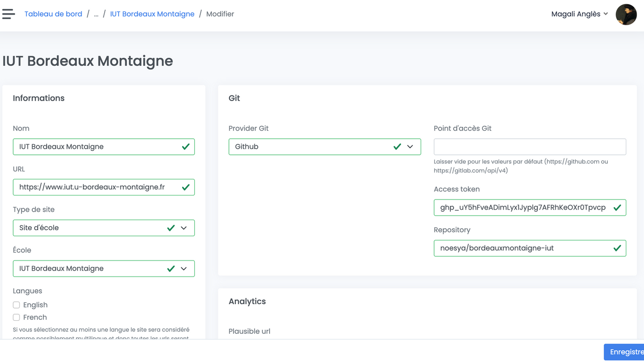Focus the Point d'accès Git field

coord(529,147)
